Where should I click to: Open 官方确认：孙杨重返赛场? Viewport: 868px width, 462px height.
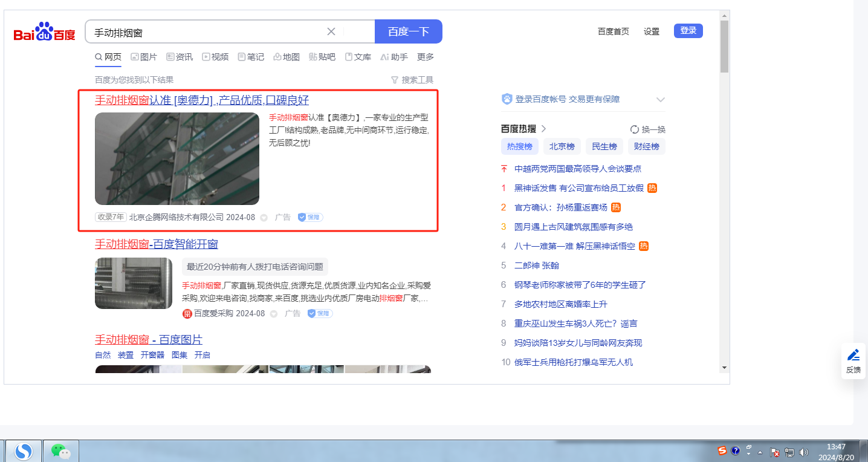click(x=561, y=207)
